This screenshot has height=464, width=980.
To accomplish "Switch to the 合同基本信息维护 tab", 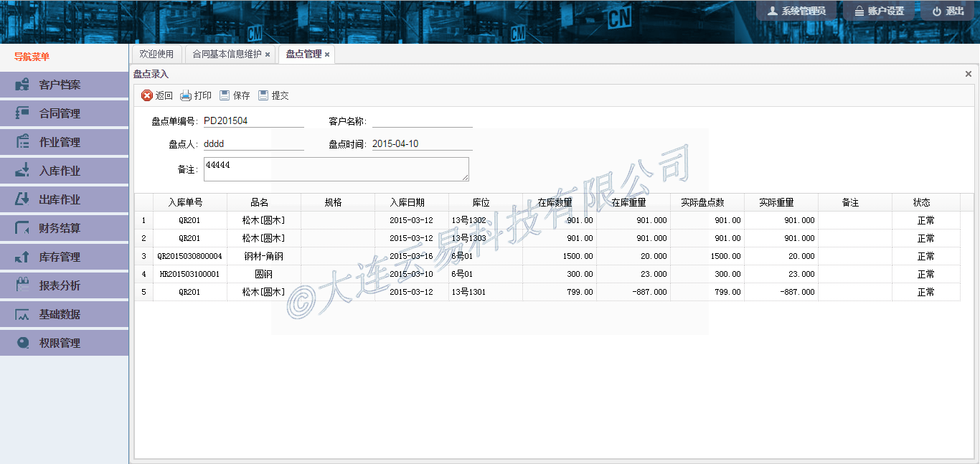I will 227,54.
